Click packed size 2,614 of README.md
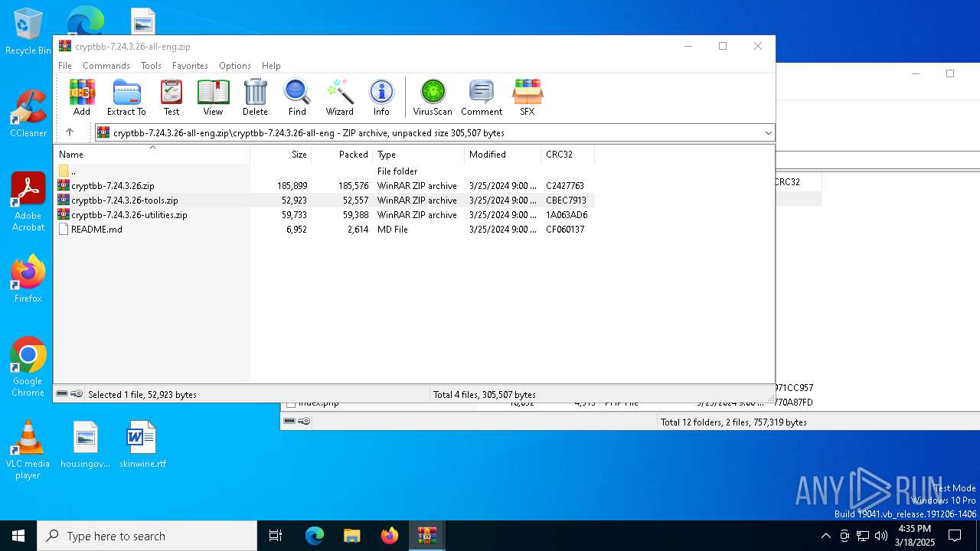Screen dimensions: 980x551 358,230
